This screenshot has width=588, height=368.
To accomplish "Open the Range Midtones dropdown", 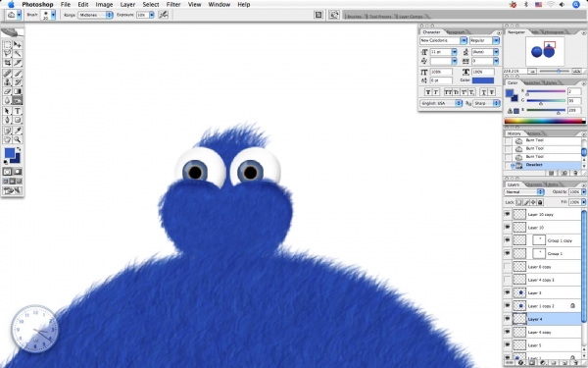I will pos(95,15).
